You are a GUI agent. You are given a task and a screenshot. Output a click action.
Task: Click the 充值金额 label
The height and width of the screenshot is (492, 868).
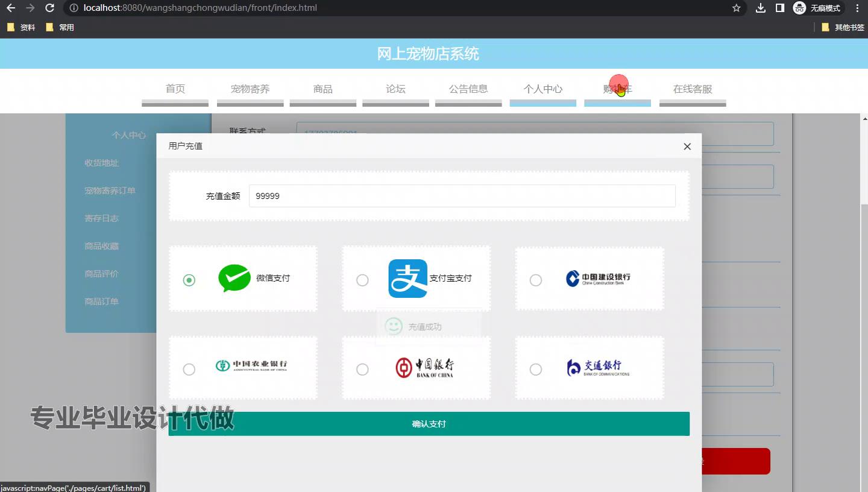[223, 196]
